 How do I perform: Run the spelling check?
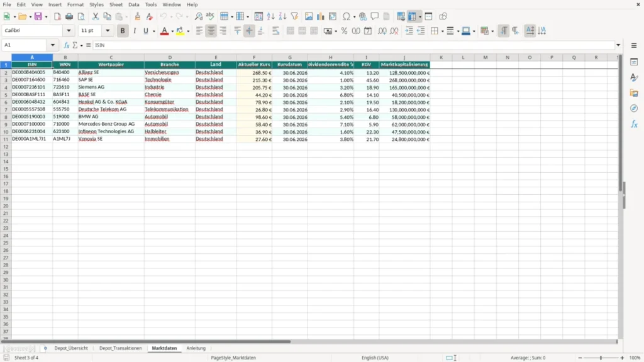(x=210, y=16)
